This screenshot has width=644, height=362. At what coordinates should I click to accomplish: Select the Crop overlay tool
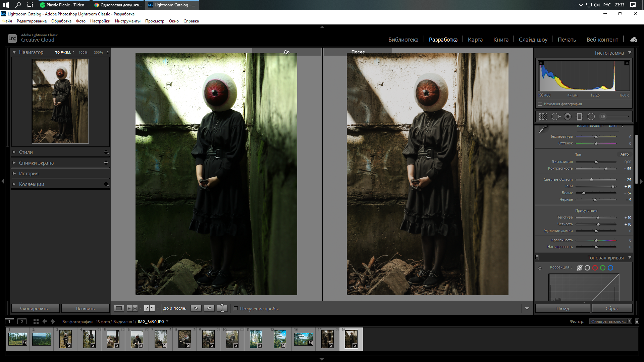click(x=543, y=117)
